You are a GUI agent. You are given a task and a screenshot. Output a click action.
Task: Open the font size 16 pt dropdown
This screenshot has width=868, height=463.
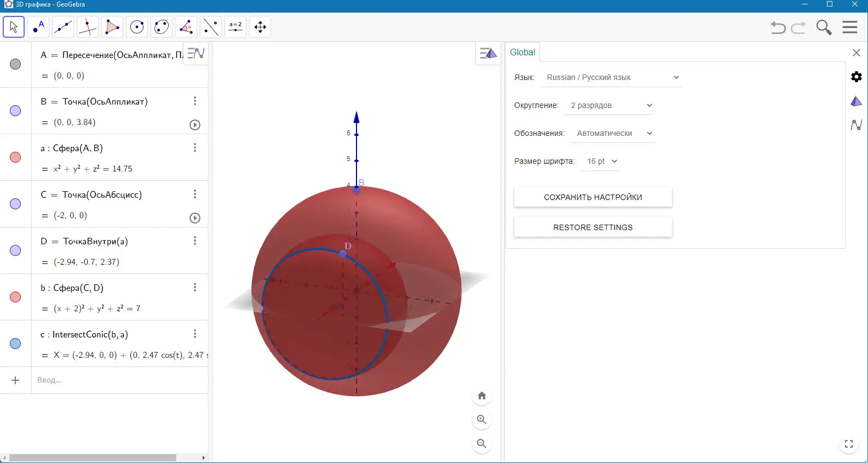[600, 161]
